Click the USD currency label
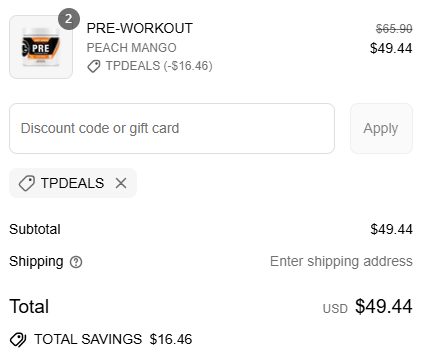428x363 pixels. pyautogui.click(x=335, y=309)
